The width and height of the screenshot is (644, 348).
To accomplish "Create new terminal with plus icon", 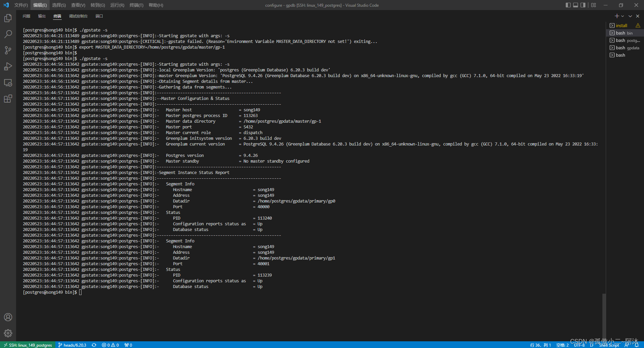I will tap(616, 16).
